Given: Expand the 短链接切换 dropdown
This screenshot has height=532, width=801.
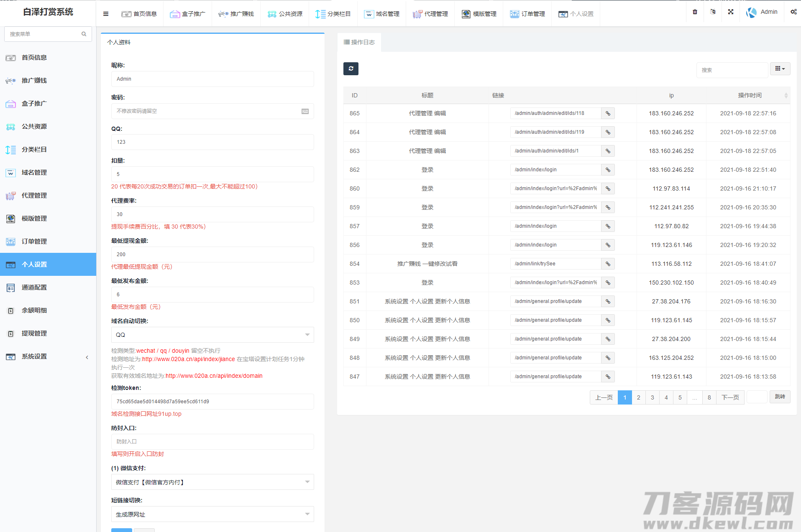Looking at the screenshot, I should (212, 514).
